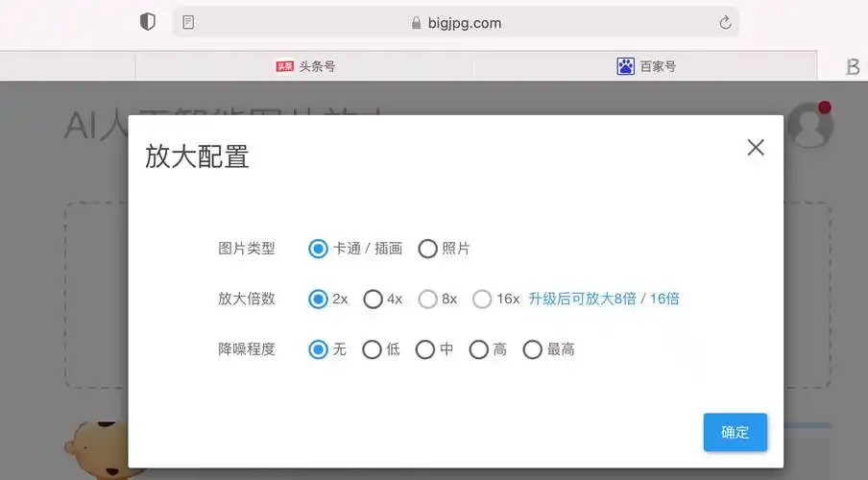Switch to the 头条号 tab
The width and height of the screenshot is (868, 480).
tap(305, 66)
